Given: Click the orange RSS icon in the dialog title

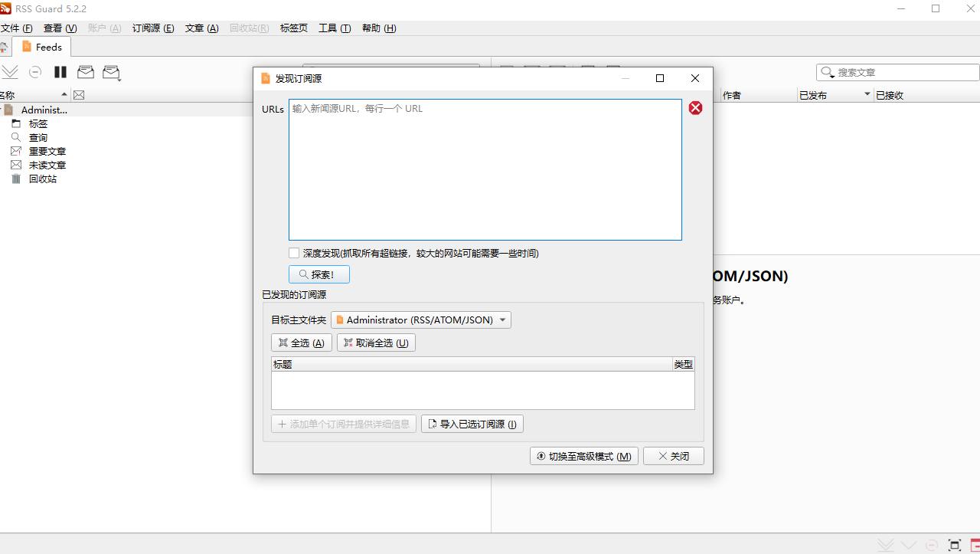Looking at the screenshot, I should pyautogui.click(x=266, y=78).
